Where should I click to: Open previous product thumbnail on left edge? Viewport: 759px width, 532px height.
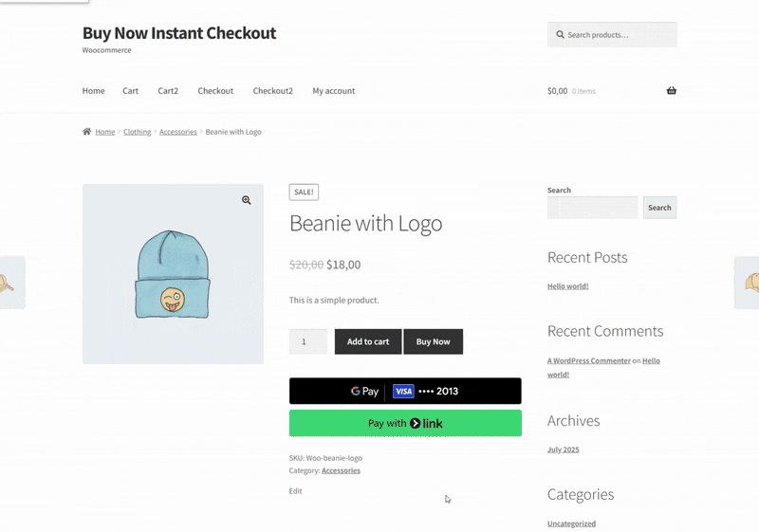pos(9,283)
